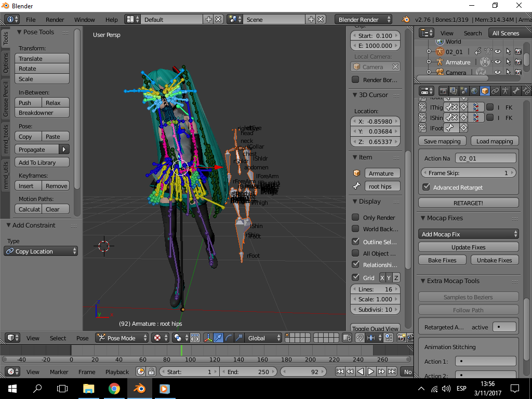This screenshot has width=532, height=399.
Task: Enable Render Border checkbox
Action: coord(355,79)
